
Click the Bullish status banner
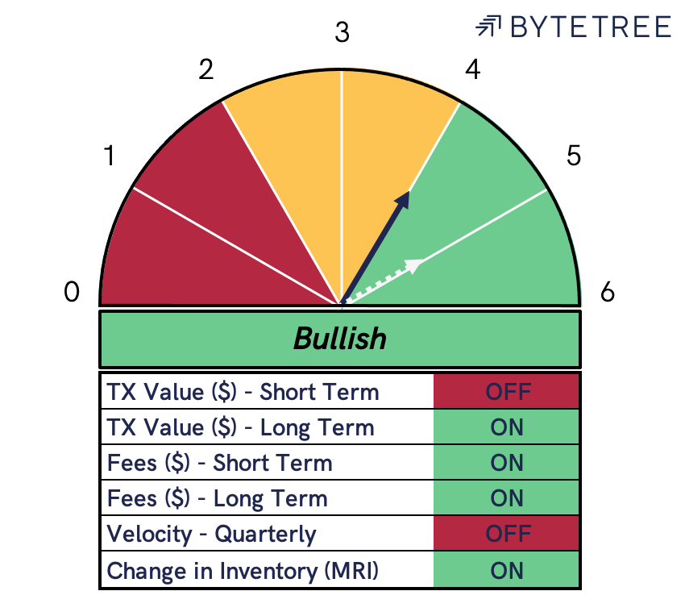point(340,339)
